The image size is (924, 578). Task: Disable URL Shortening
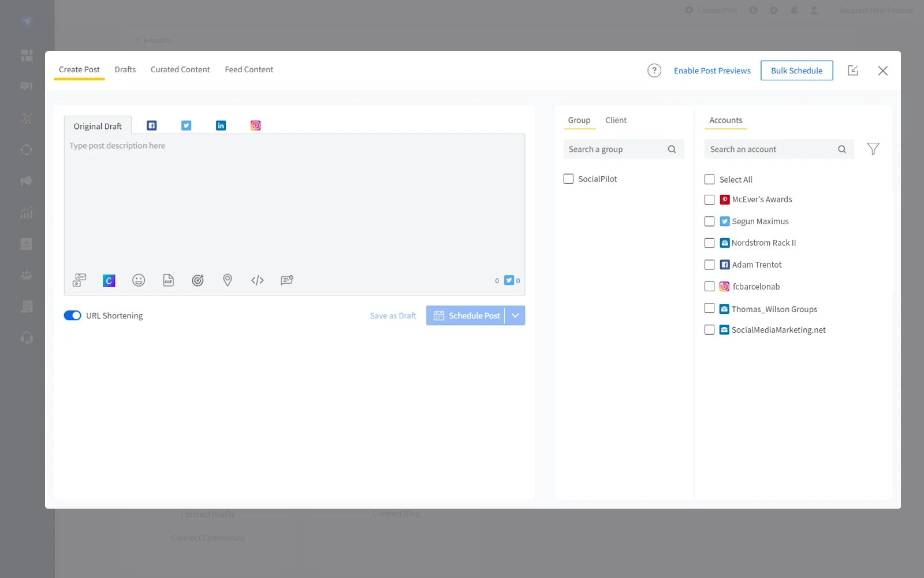pyautogui.click(x=72, y=315)
